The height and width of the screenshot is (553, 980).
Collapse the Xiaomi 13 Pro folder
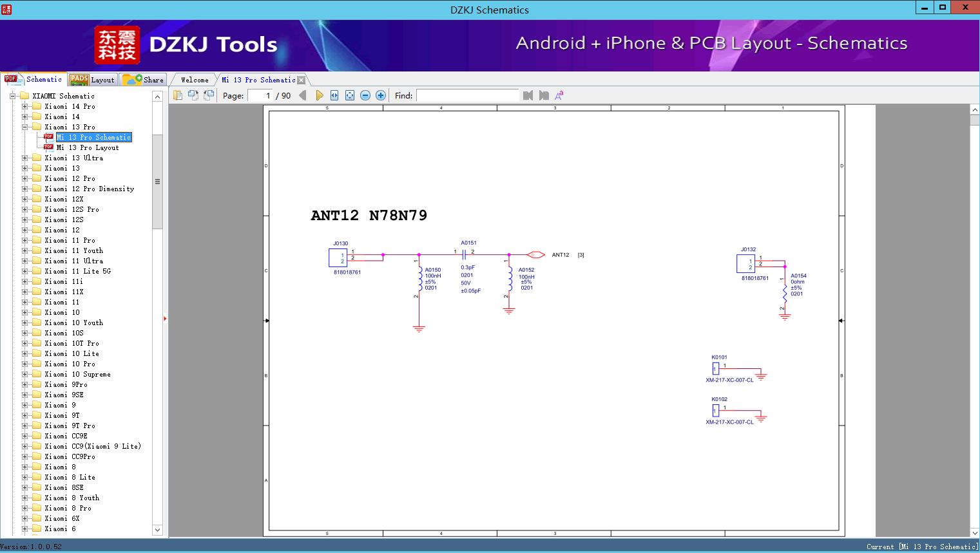24,127
